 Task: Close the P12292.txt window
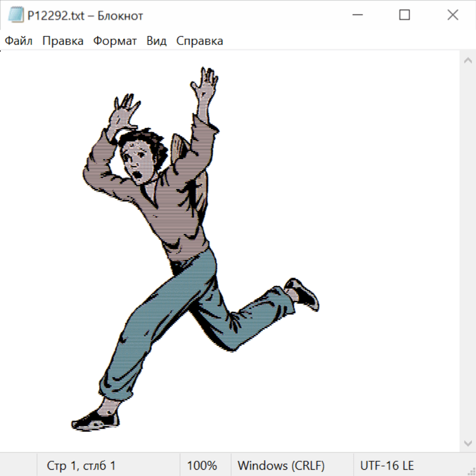[x=453, y=15]
